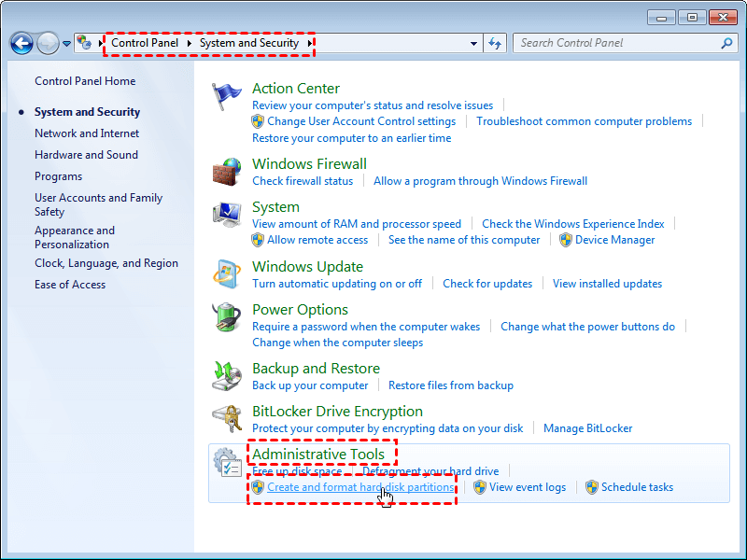Click the Windows Update icon
Screen dimensions: 747x560
(x=226, y=274)
